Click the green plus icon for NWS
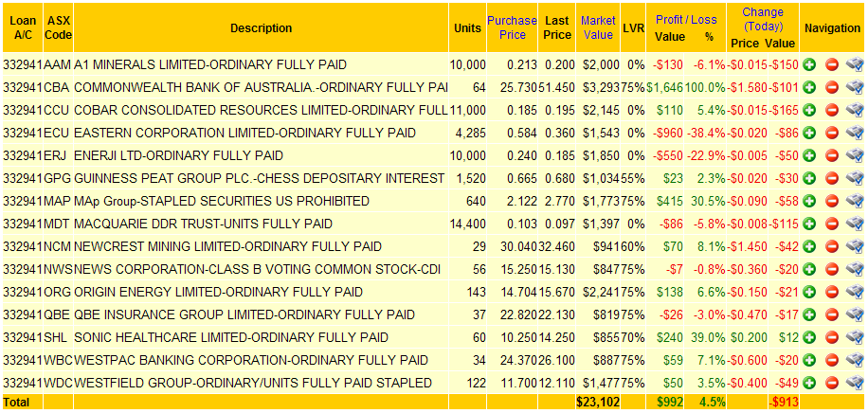Image resolution: width=868 pixels, height=413 pixels. pyautogui.click(x=809, y=270)
